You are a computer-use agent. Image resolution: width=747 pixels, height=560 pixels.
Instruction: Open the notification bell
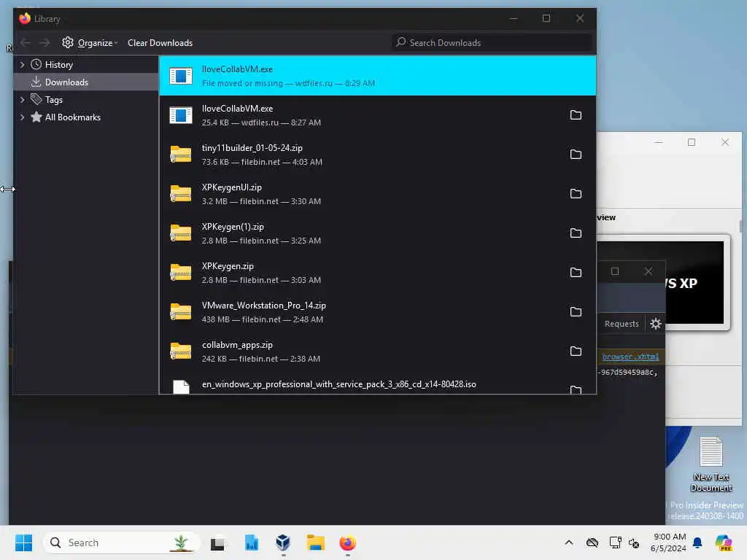click(697, 542)
